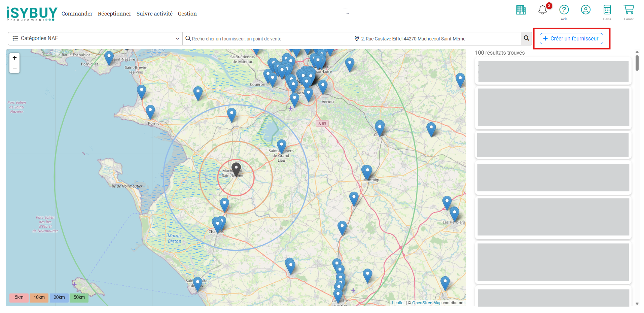Open the Gestion menu
Image resolution: width=644 pixels, height=313 pixels.
tap(187, 14)
